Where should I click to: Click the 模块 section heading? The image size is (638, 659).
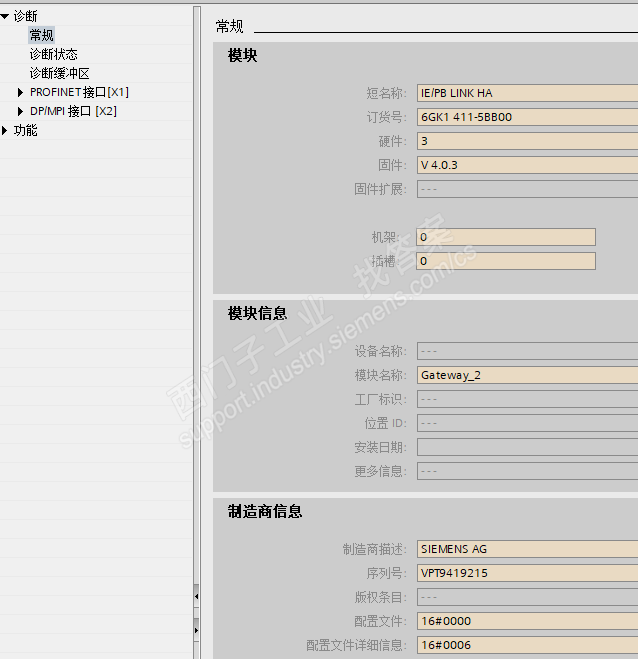click(243, 55)
